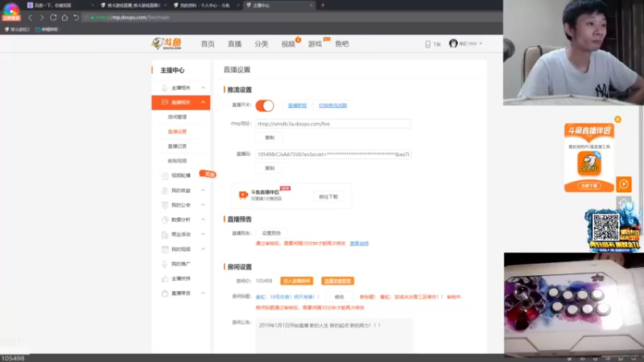Click the stream key input field

click(333, 154)
